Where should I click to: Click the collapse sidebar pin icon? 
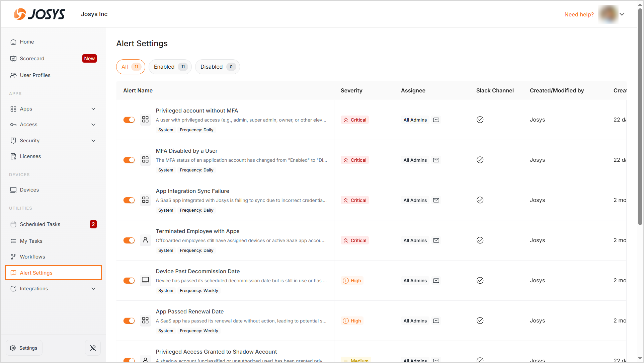pos(93,348)
